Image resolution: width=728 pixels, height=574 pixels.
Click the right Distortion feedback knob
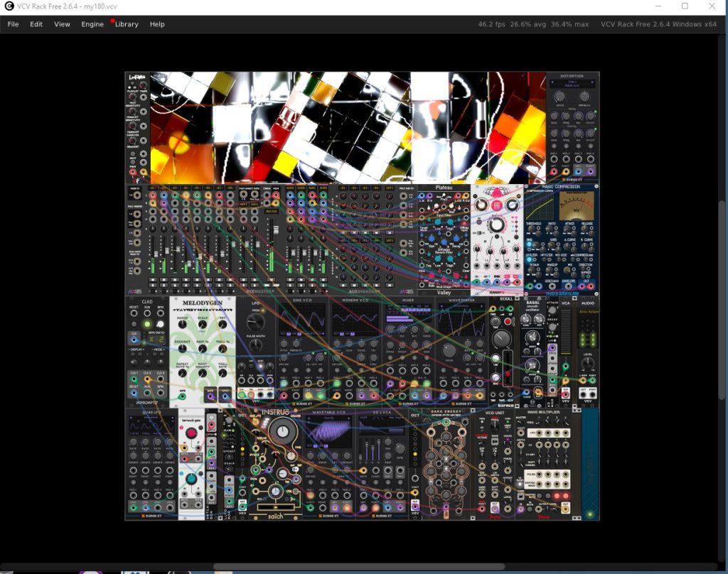point(584,97)
